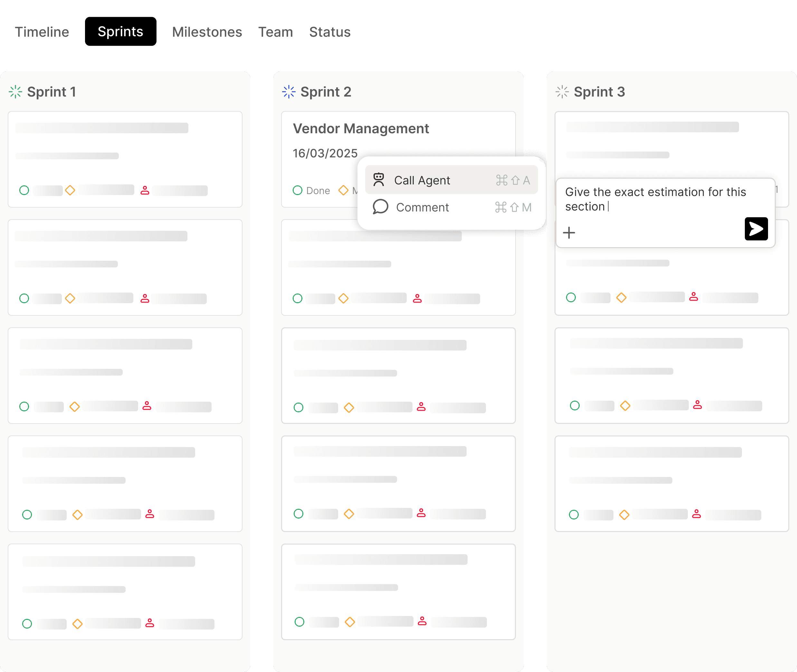The width and height of the screenshot is (797, 672).
Task: Open the Sprint 2 column header
Action: [326, 92]
